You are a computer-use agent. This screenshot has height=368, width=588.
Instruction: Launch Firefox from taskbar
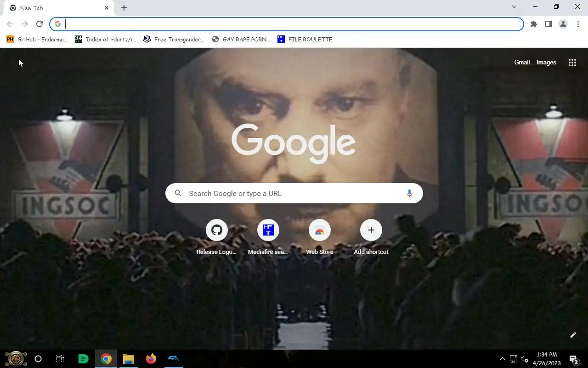pos(151,359)
